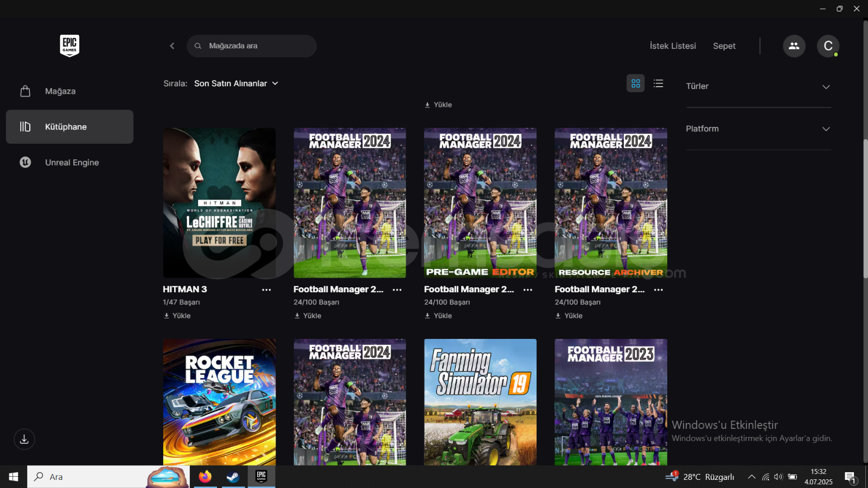
Task: Open options for Pre-Game Editor entry
Action: (x=528, y=290)
